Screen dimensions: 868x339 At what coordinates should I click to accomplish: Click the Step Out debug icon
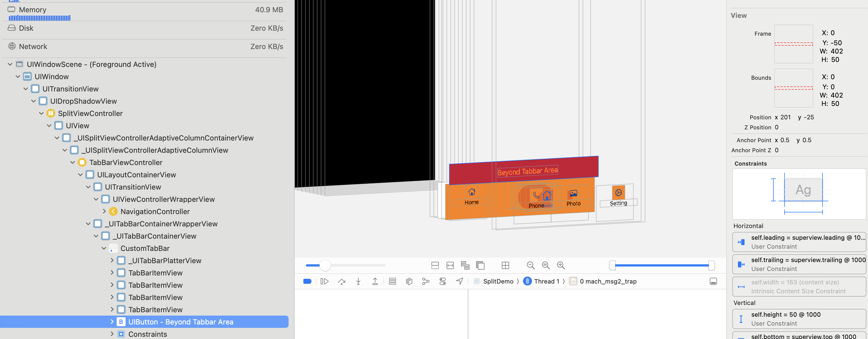(375, 282)
